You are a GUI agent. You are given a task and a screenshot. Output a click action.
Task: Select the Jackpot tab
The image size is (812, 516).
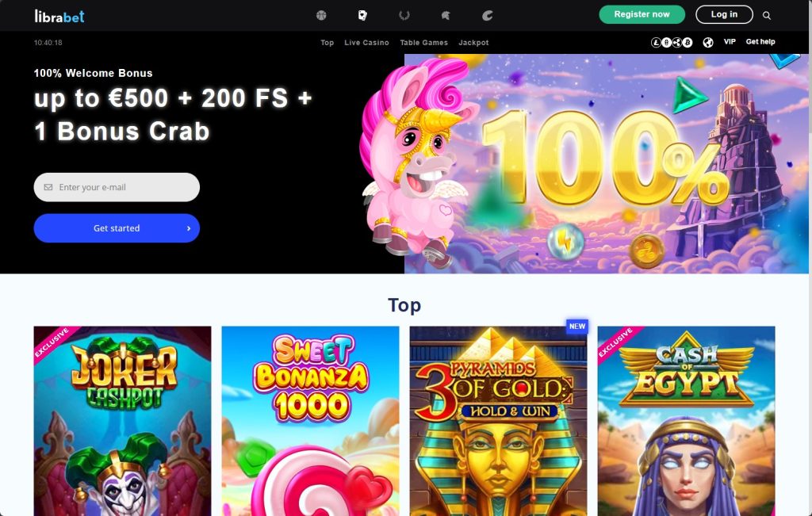point(473,43)
